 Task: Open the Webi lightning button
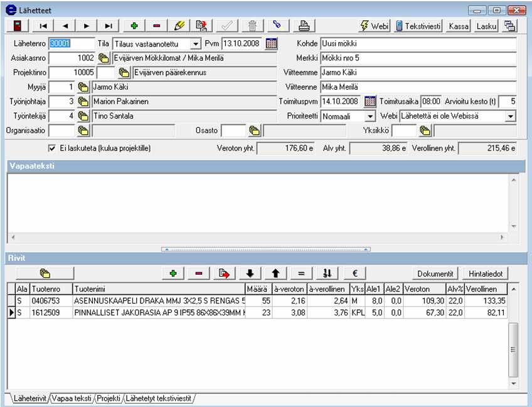[375, 26]
